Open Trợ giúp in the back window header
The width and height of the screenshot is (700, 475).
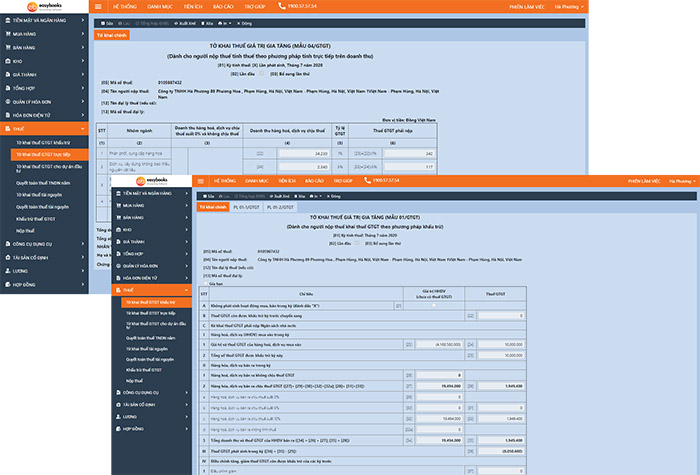point(255,7)
